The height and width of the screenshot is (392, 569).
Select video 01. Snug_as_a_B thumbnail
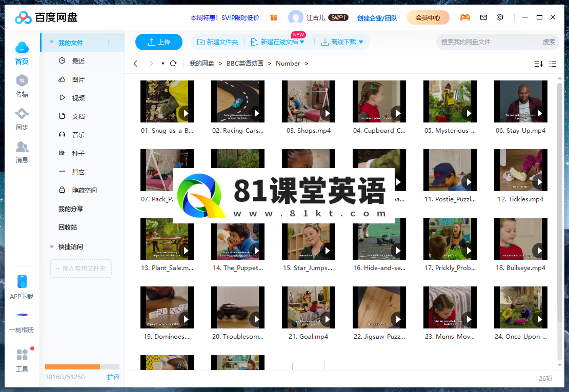pyautogui.click(x=167, y=101)
